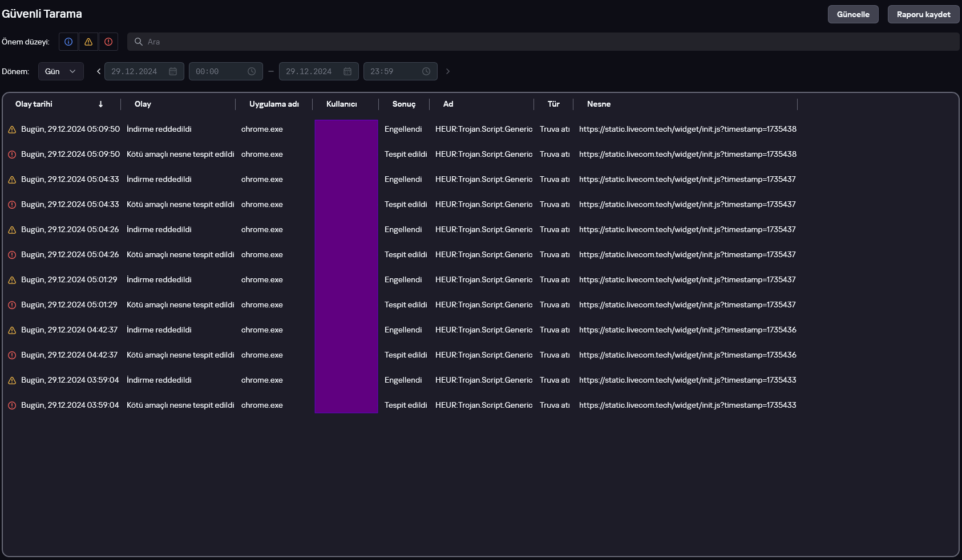The height and width of the screenshot is (560, 962).
Task: Sort by the Uygulama adı column header
Action: (274, 104)
